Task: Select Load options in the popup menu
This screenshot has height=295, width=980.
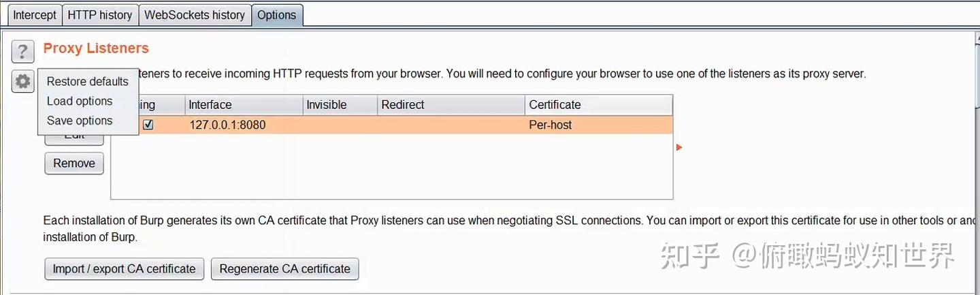Action: click(x=80, y=102)
